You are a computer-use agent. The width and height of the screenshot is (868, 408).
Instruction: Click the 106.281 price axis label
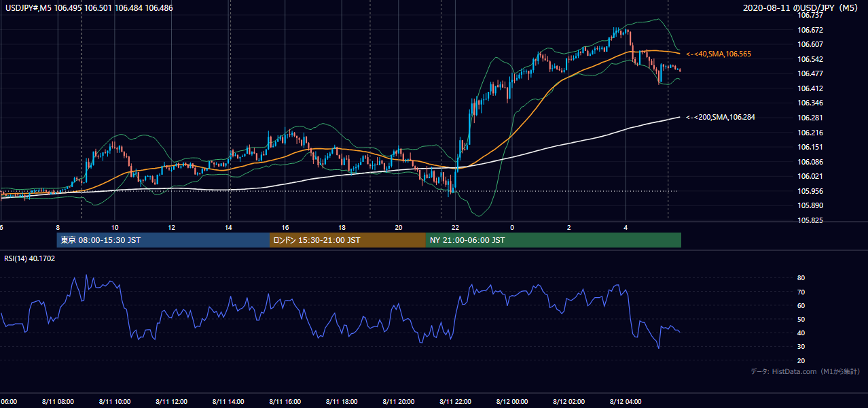tap(810, 118)
